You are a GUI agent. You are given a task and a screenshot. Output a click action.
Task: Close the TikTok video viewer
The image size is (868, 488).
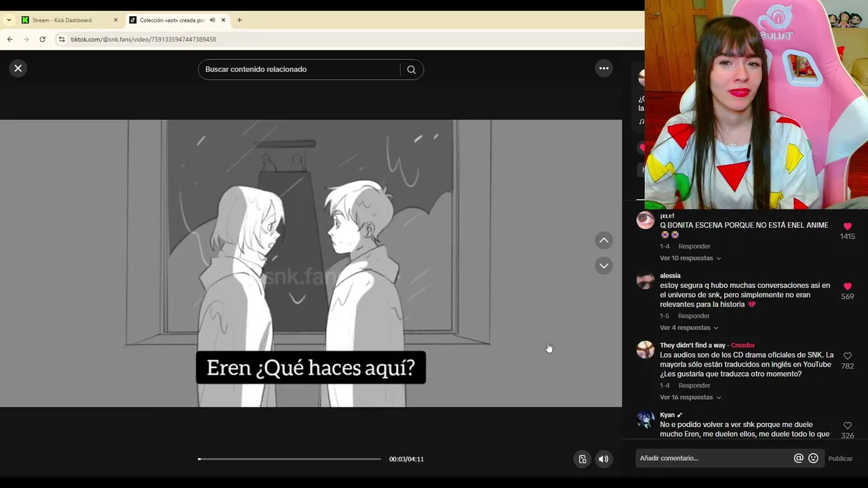(18, 68)
